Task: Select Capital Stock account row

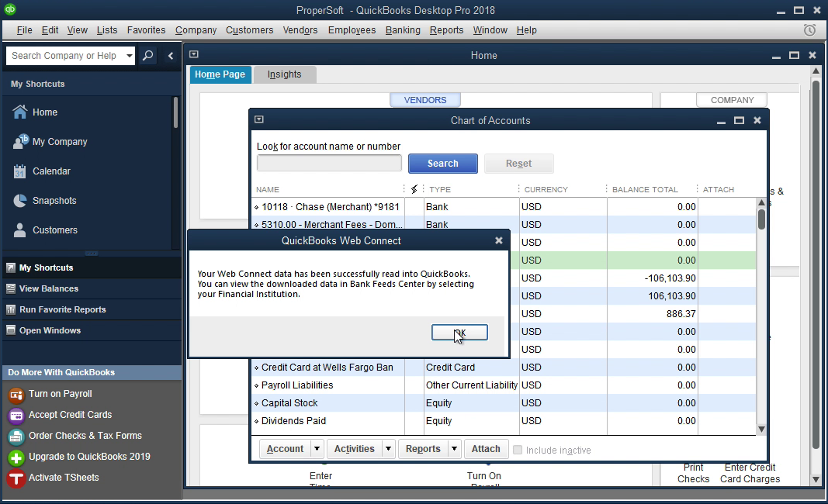Action: pyautogui.click(x=504, y=403)
